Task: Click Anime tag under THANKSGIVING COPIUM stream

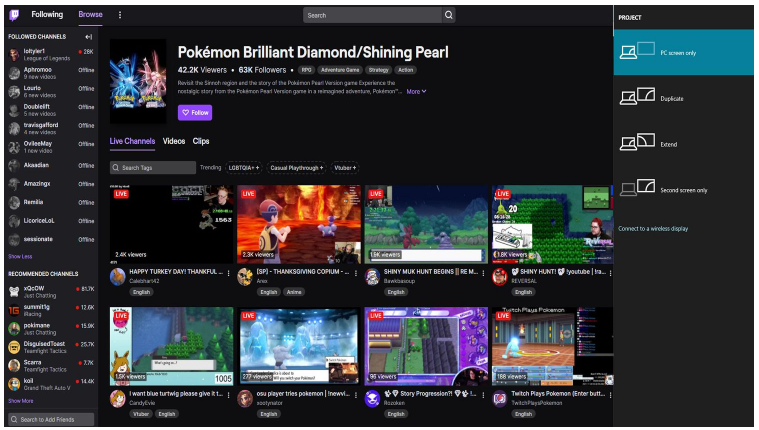Action: tap(294, 292)
